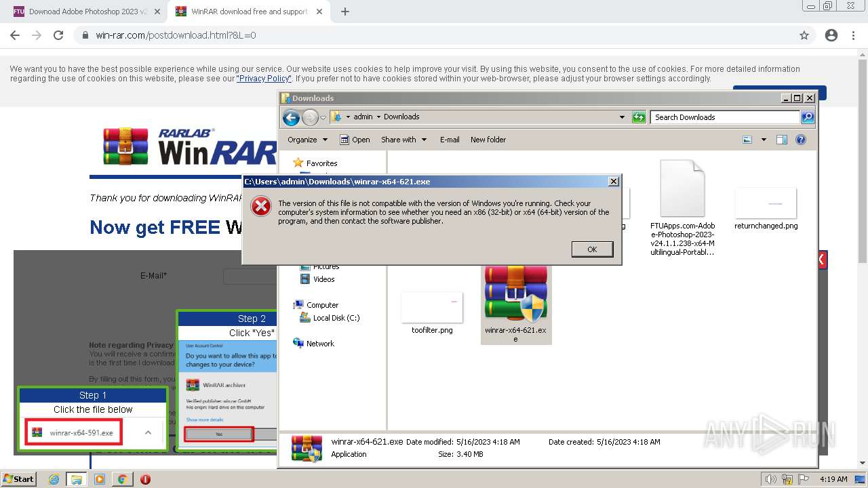The image size is (868, 488).
Task: Click the folder icon in Explorer address bar
Action: click(336, 117)
